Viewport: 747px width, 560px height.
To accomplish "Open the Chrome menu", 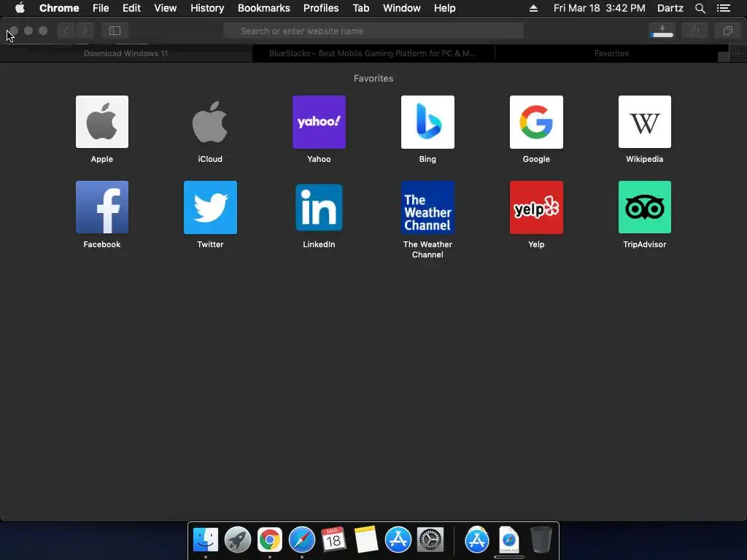I will 59,8.
